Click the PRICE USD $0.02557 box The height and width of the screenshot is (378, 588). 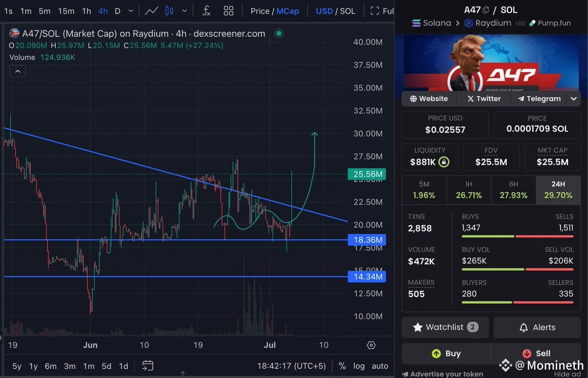pyautogui.click(x=445, y=125)
